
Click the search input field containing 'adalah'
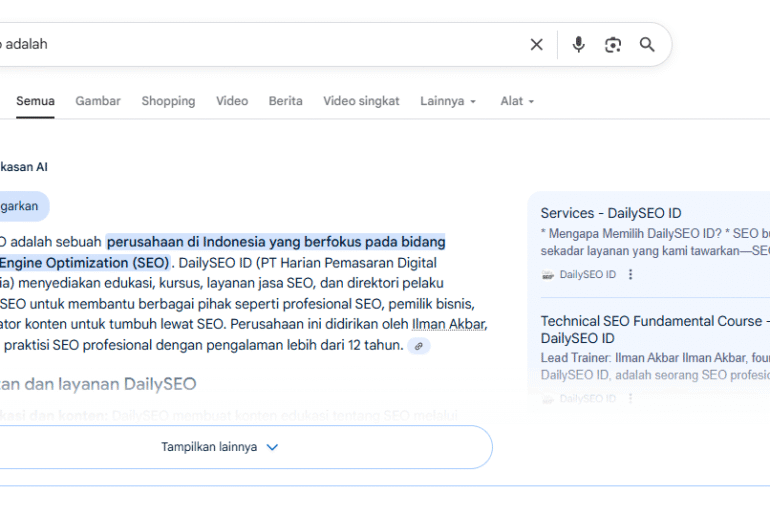coord(260,45)
